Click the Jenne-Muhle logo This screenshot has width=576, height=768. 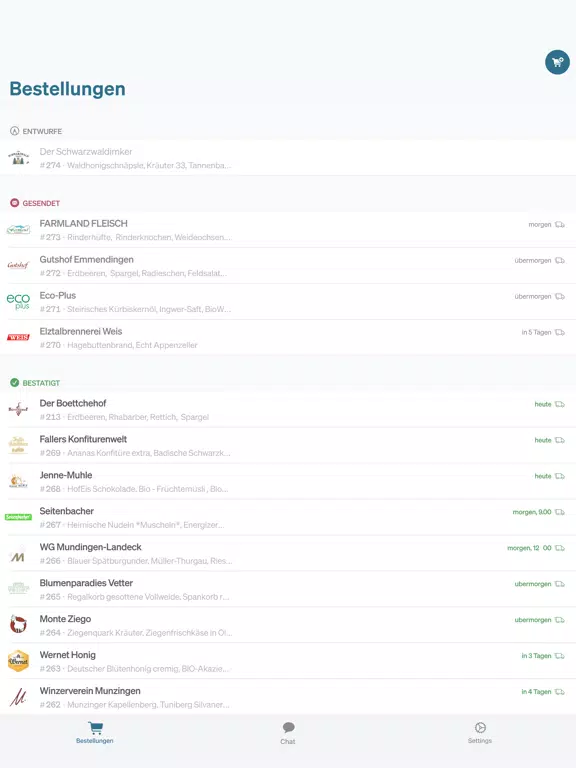coord(18,481)
